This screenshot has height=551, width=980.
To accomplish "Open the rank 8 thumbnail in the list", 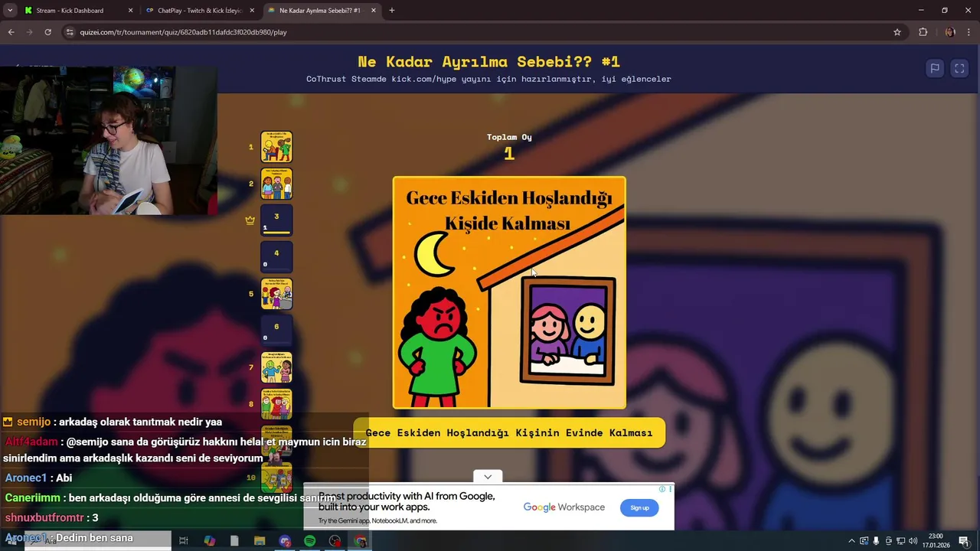I will point(276,404).
